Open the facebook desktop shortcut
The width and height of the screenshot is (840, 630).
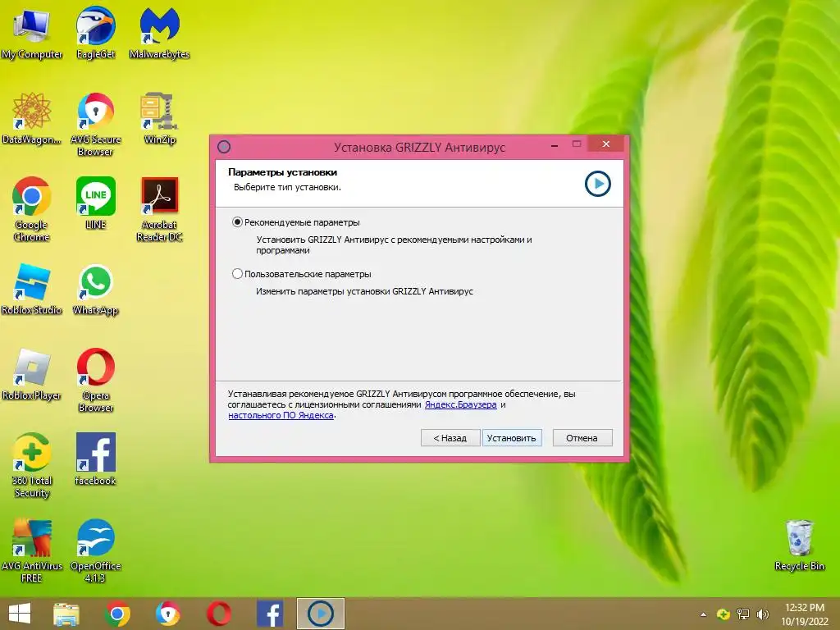click(96, 459)
